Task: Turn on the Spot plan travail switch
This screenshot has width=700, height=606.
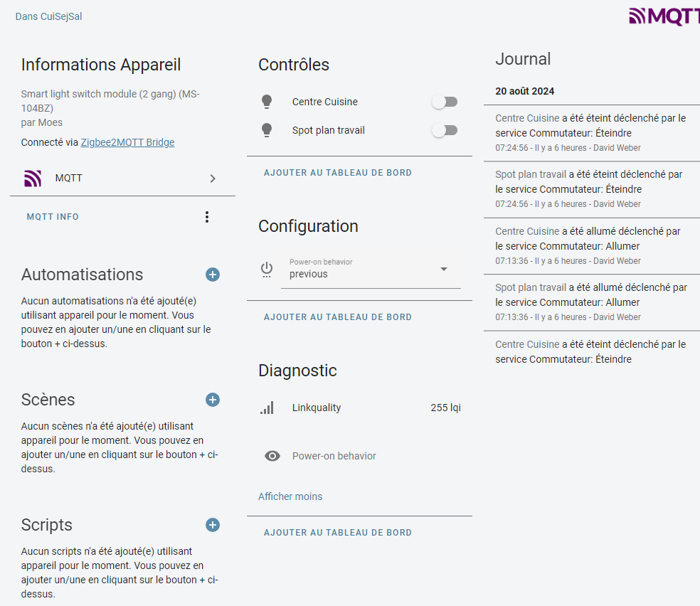Action: [x=445, y=130]
